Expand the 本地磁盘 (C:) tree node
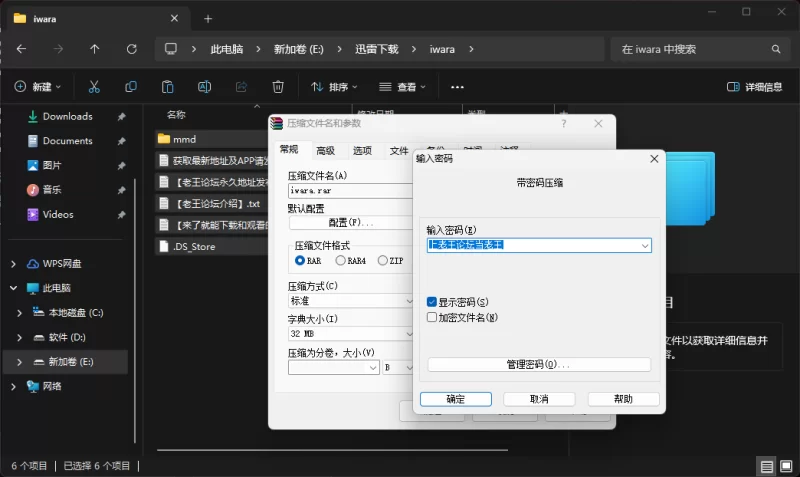Screen dimensions: 800x477 tap(20, 312)
